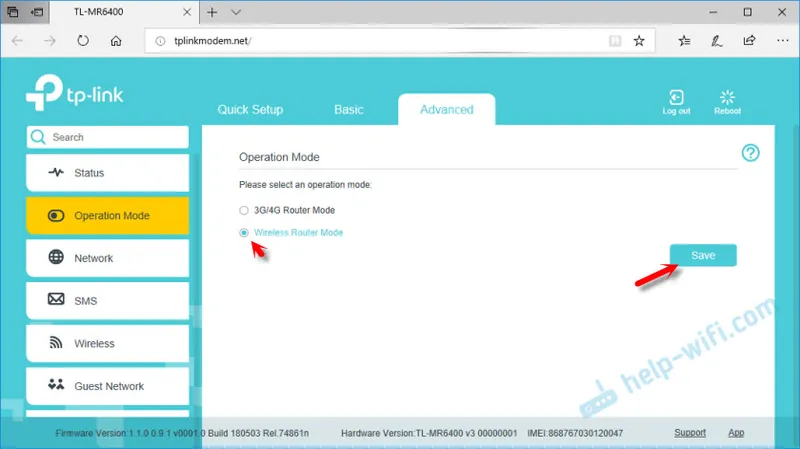Save the operation mode setting
Viewport: 800px width, 449px height.
click(703, 255)
